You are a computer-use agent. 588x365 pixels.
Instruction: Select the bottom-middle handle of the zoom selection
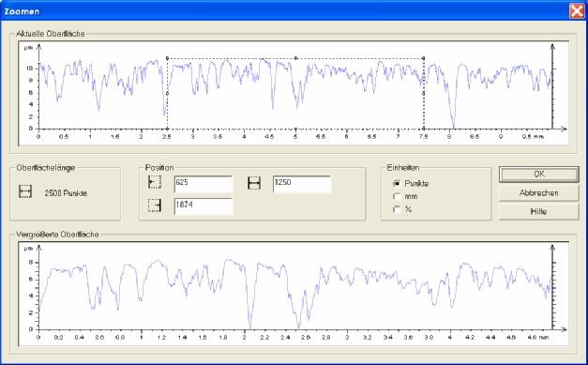pyautogui.click(x=295, y=129)
